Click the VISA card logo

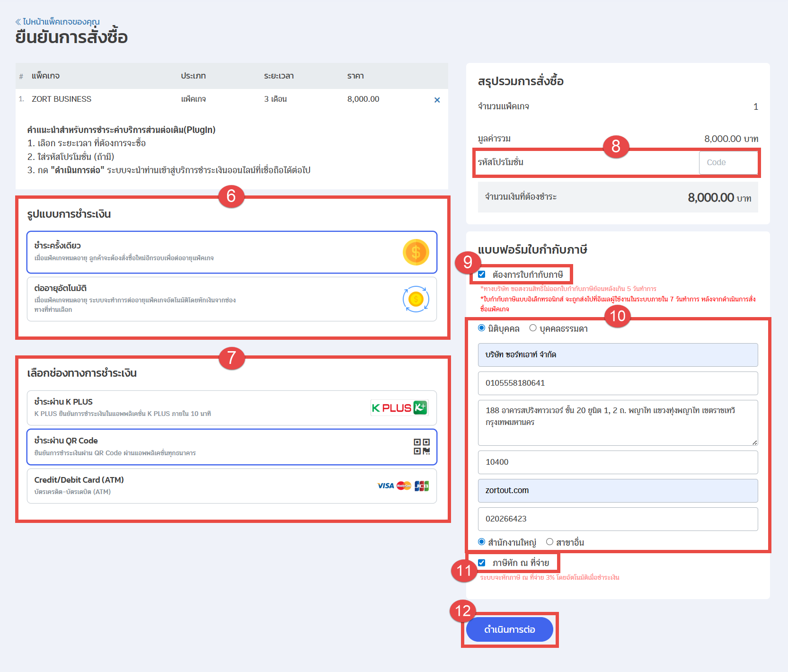click(x=385, y=486)
